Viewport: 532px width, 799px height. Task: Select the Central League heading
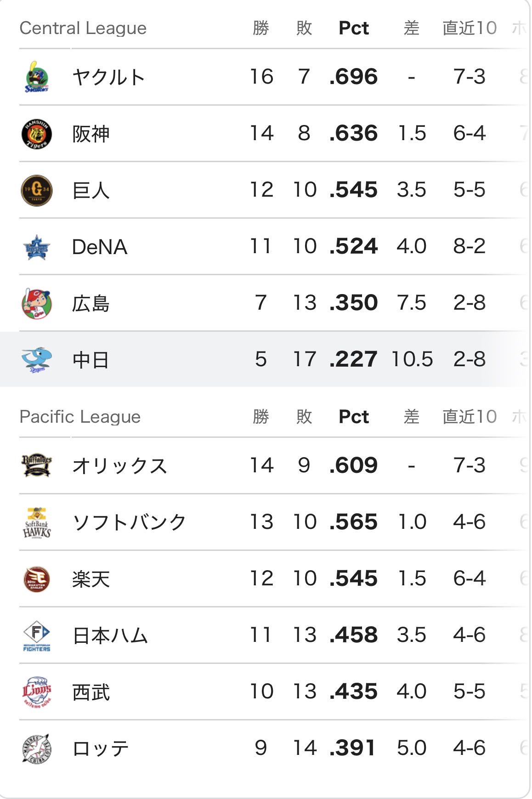[83, 28]
